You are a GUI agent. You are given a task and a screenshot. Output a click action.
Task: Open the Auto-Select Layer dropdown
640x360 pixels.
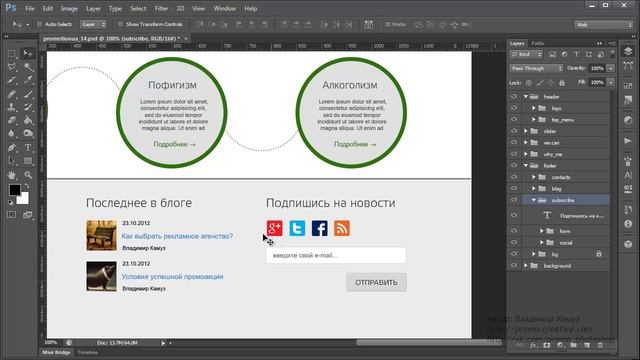pos(93,24)
